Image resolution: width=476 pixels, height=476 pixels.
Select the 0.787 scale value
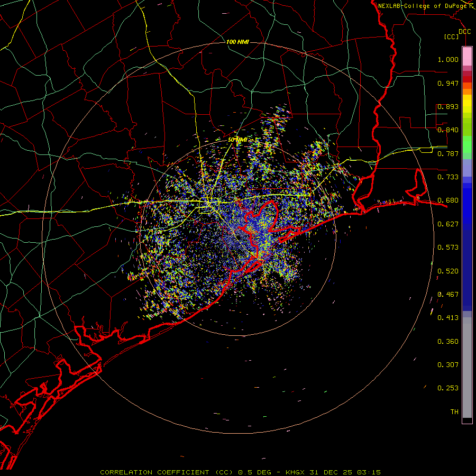[x=448, y=153]
